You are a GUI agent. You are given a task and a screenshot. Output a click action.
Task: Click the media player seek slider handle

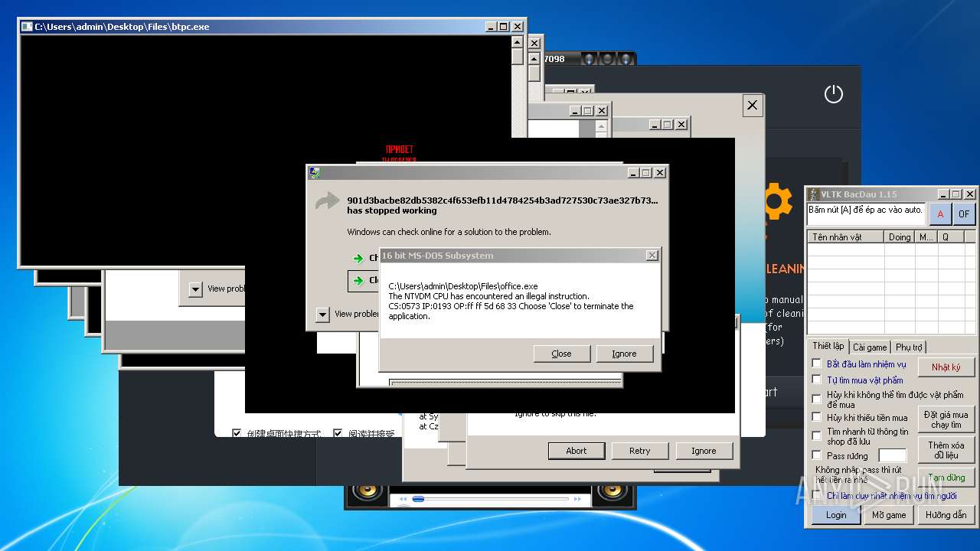(x=418, y=499)
